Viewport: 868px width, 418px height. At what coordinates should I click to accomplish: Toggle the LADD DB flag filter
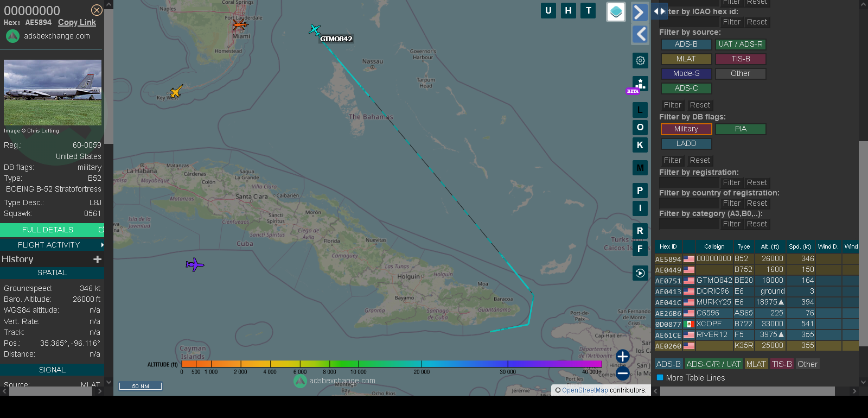tap(686, 144)
